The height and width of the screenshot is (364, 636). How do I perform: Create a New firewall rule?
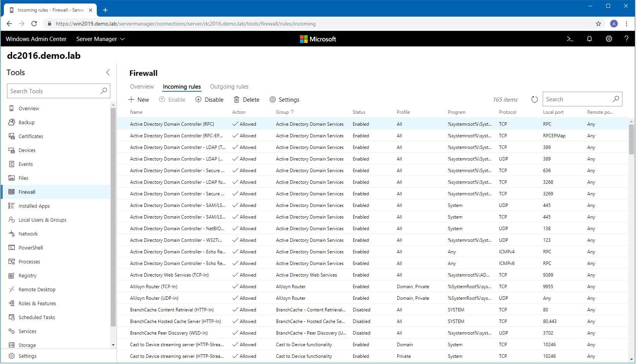point(138,100)
